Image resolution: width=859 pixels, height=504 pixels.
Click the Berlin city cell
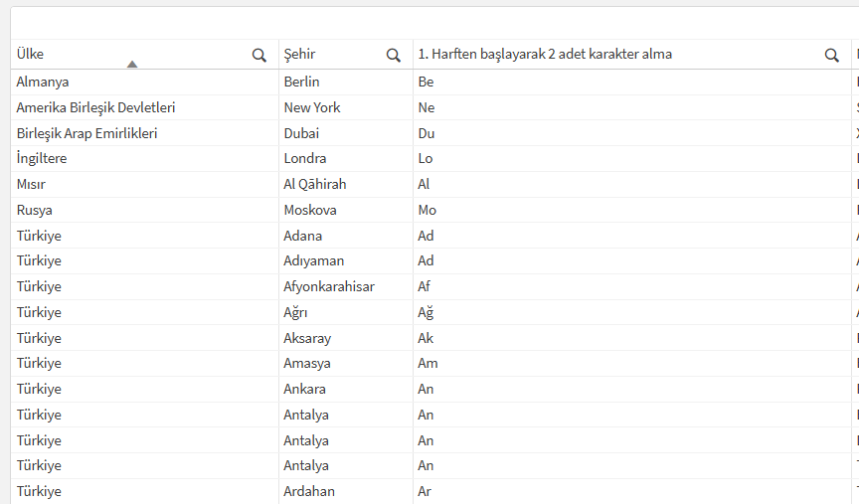(x=301, y=82)
